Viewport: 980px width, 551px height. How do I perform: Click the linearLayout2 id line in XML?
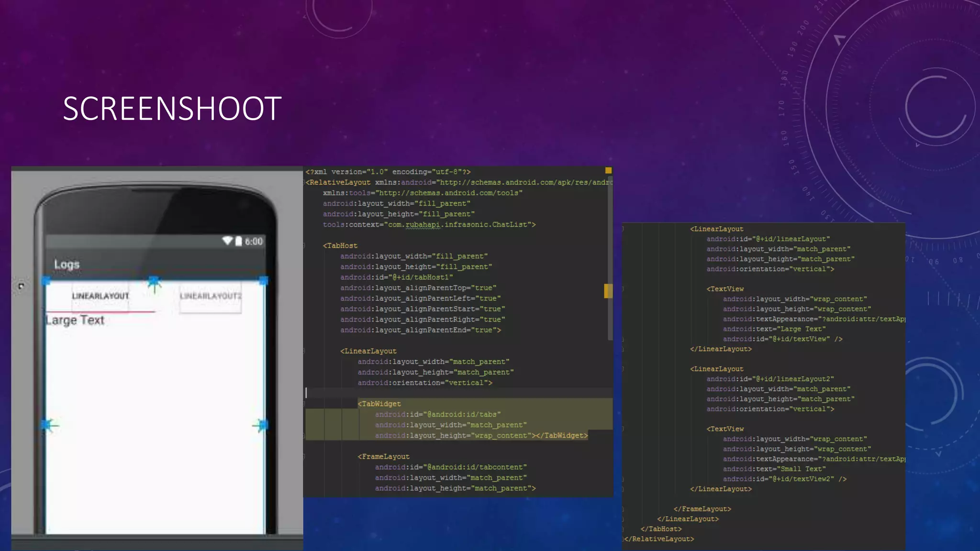770,379
